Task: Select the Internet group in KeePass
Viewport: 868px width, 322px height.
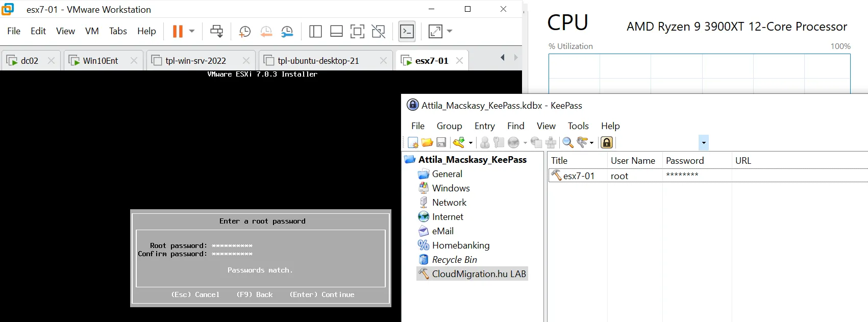Action: (x=448, y=217)
